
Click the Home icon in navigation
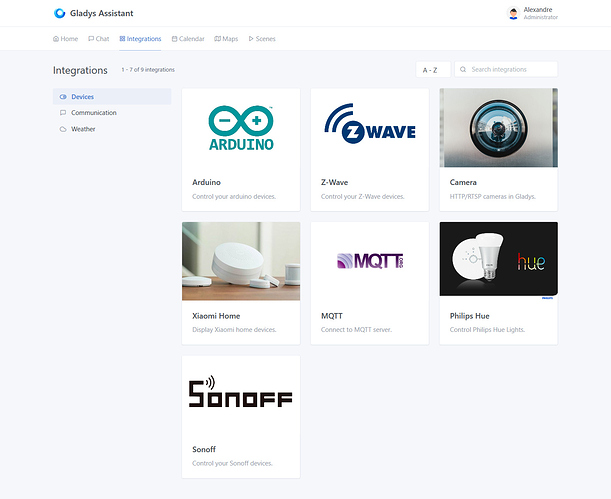click(x=56, y=39)
